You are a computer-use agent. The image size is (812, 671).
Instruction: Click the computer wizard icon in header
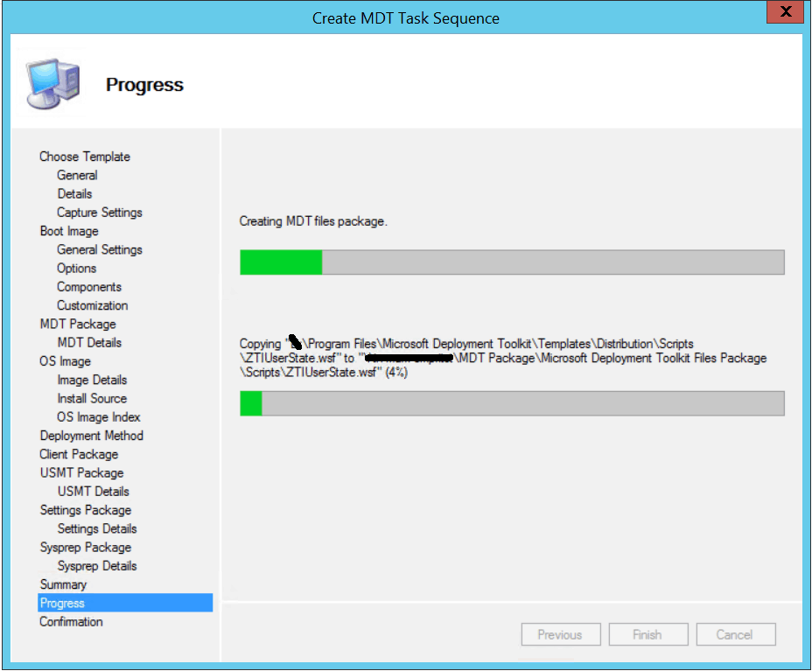tap(53, 84)
